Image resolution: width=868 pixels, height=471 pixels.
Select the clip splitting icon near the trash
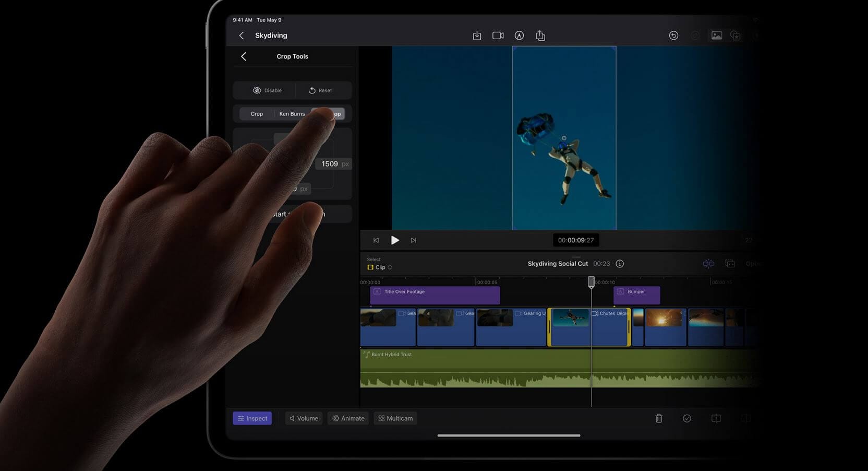[716, 418]
